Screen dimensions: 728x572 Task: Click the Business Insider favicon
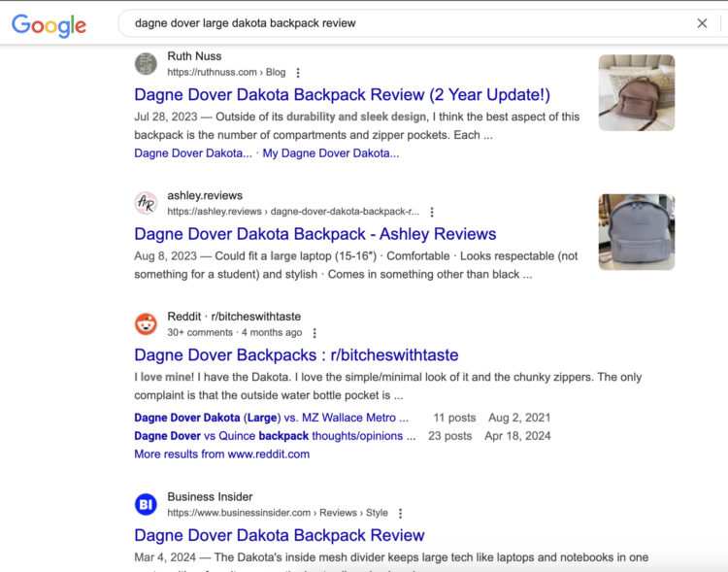click(x=146, y=504)
